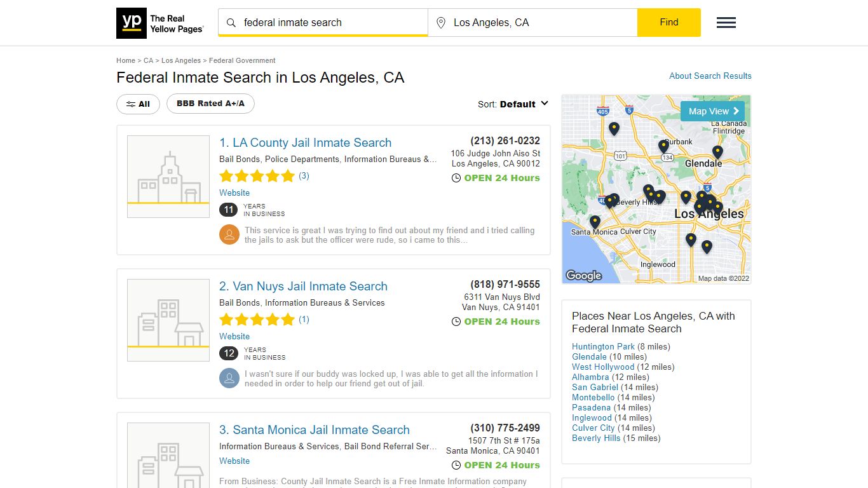The image size is (868, 488).
Task: Click the 5-star rating for LA County Jail
Action: [x=257, y=176]
